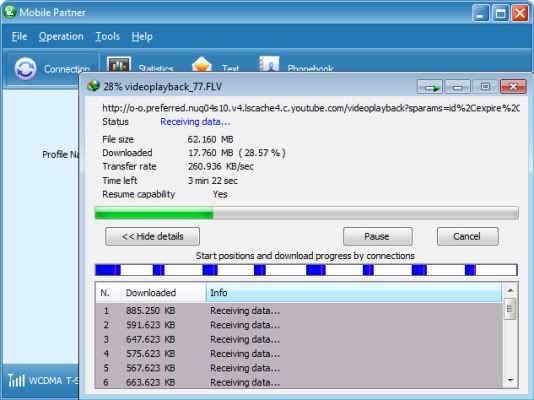Click the 62.160 MB file size value
The height and width of the screenshot is (400, 534).
coord(210,139)
